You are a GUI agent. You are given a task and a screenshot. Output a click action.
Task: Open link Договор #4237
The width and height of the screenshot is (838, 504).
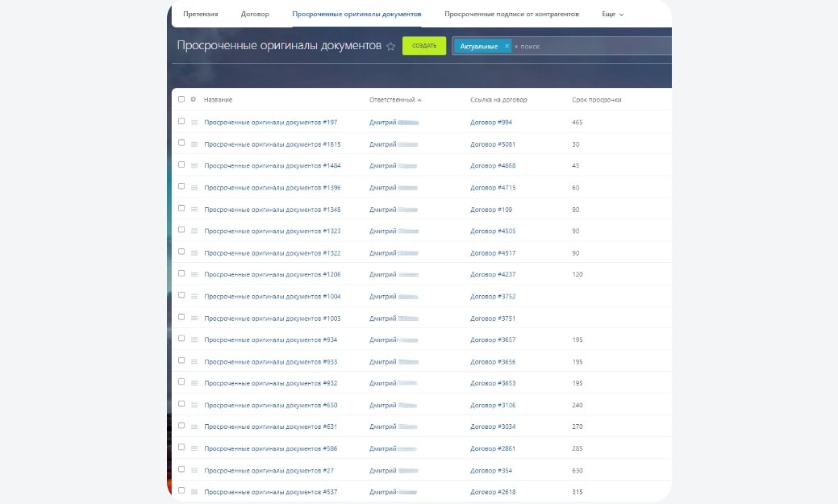click(x=493, y=275)
